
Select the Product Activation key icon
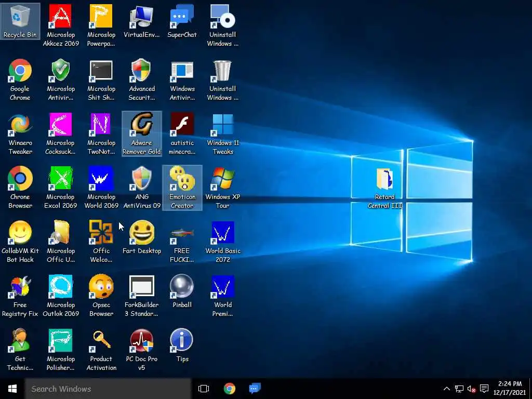(x=101, y=350)
